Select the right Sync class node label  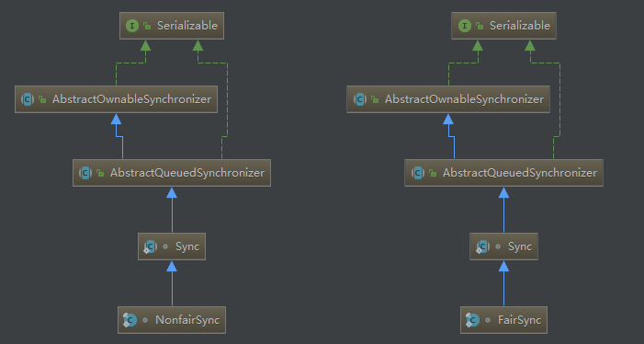tap(520, 247)
